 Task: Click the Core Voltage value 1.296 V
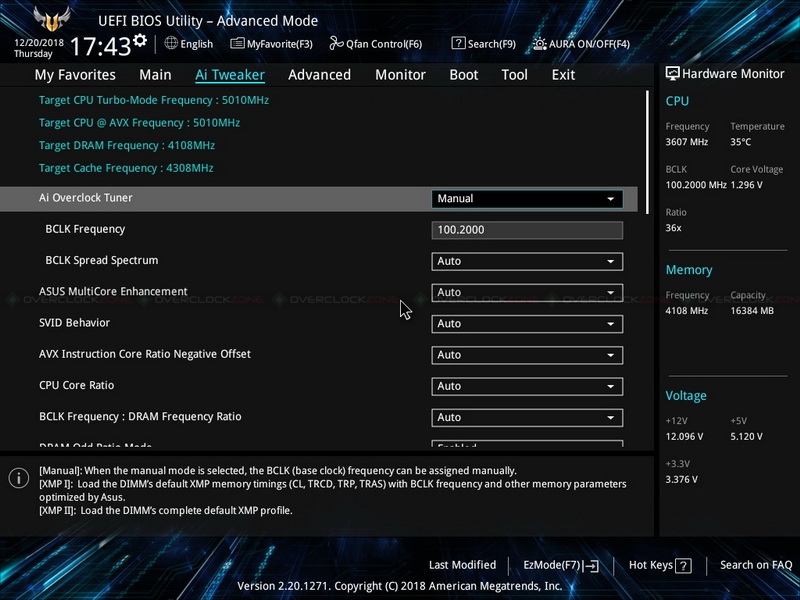[x=746, y=185]
